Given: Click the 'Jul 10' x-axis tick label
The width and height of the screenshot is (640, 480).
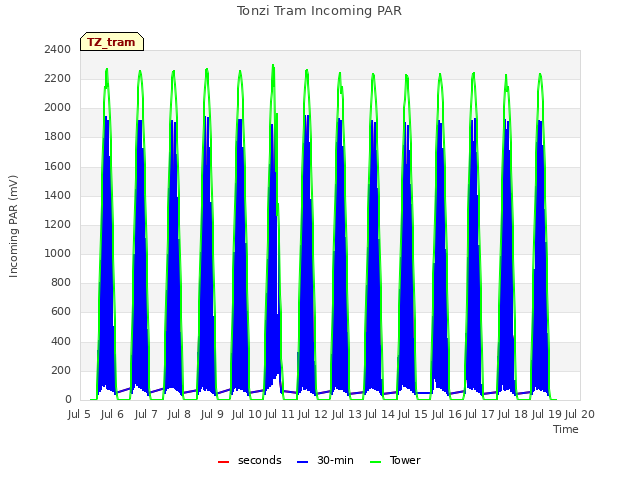Looking at the screenshot, I should [247, 414].
